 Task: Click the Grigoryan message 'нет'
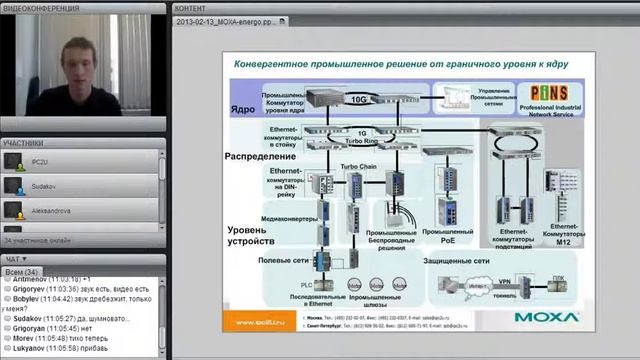coord(87,328)
